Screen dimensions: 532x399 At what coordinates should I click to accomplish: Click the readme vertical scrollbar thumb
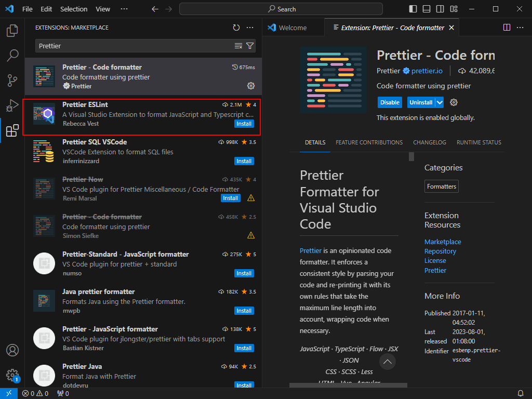point(411,157)
